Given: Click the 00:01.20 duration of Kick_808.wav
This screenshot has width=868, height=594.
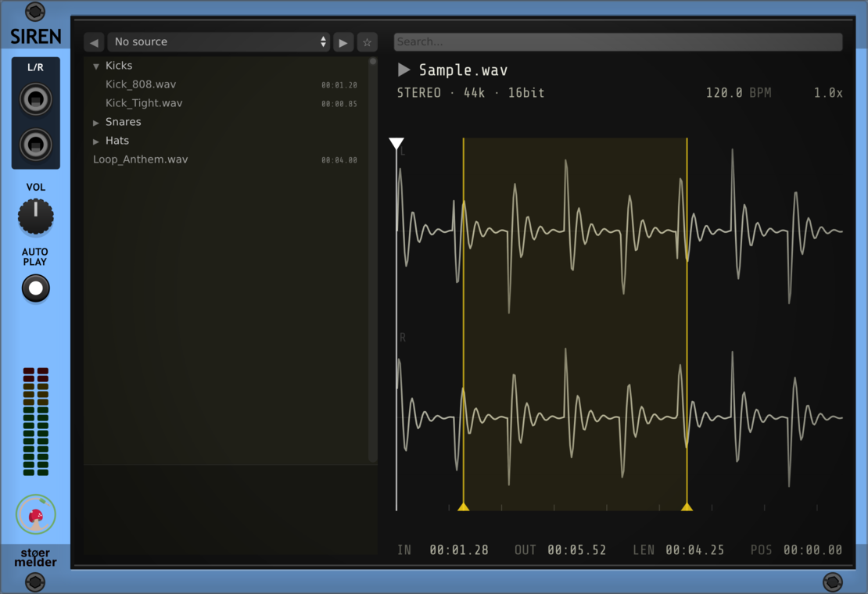Looking at the screenshot, I should (x=339, y=85).
